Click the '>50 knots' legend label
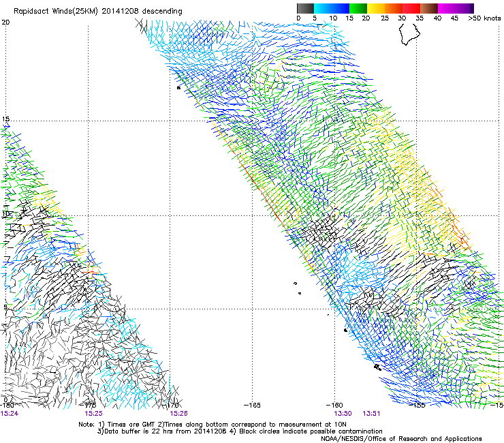This screenshot has height=443, width=504. pos(484,18)
